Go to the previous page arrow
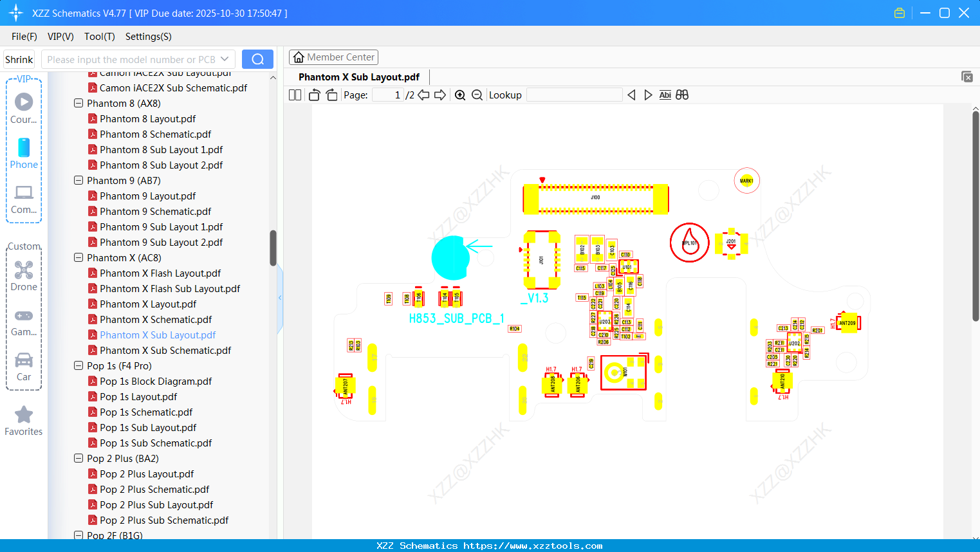 [x=423, y=95]
